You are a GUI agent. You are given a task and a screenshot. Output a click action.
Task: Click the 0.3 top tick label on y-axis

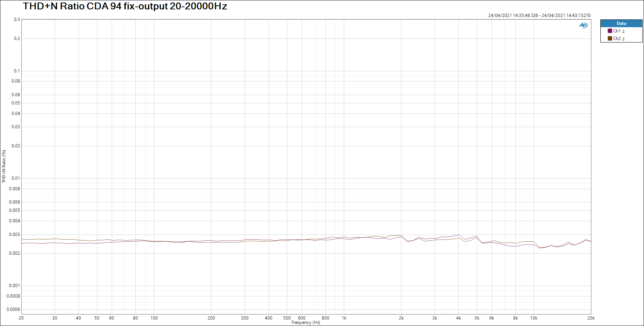tap(17, 19)
